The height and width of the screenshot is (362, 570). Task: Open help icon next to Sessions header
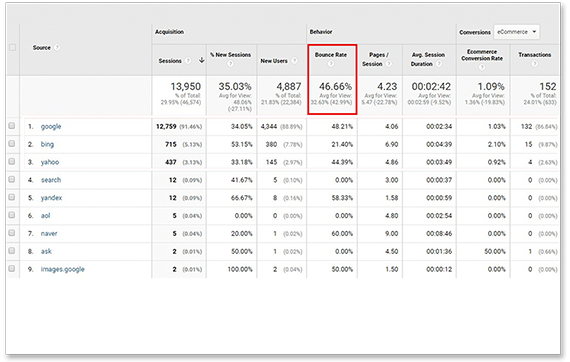[x=188, y=61]
